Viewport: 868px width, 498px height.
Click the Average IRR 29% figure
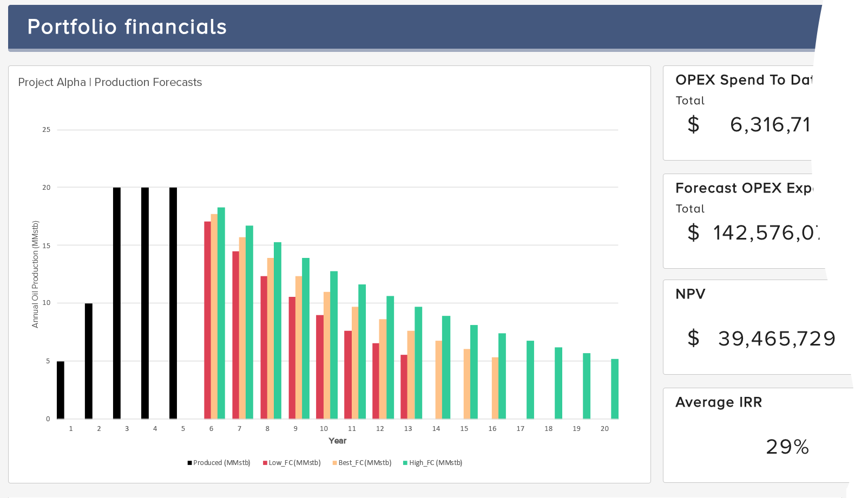787,447
